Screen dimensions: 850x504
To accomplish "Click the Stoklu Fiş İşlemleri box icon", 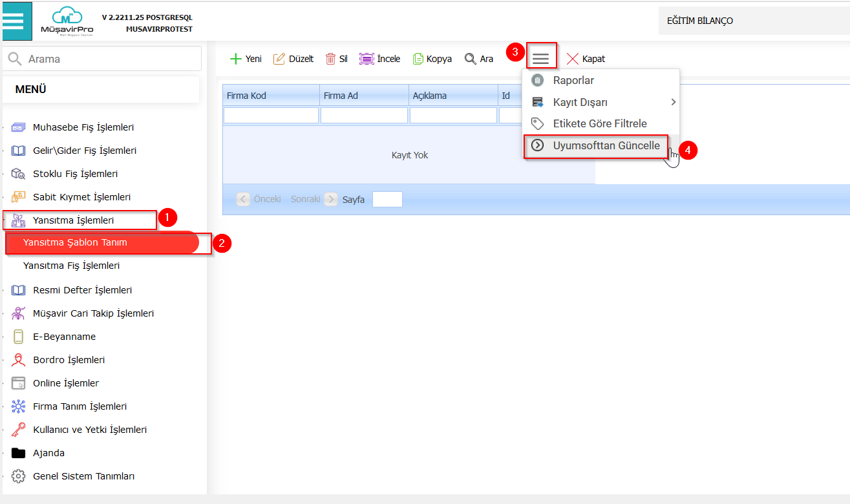I will (18, 174).
